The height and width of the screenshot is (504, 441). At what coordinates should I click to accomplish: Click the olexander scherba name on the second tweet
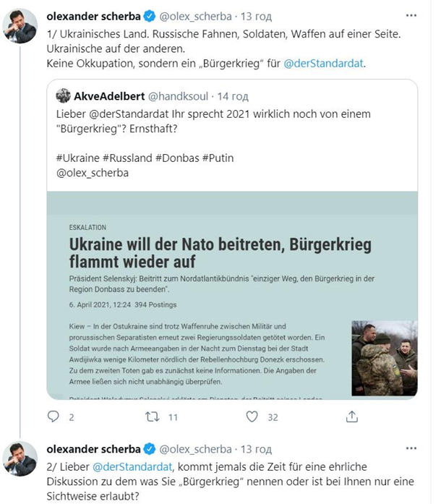click(92, 448)
